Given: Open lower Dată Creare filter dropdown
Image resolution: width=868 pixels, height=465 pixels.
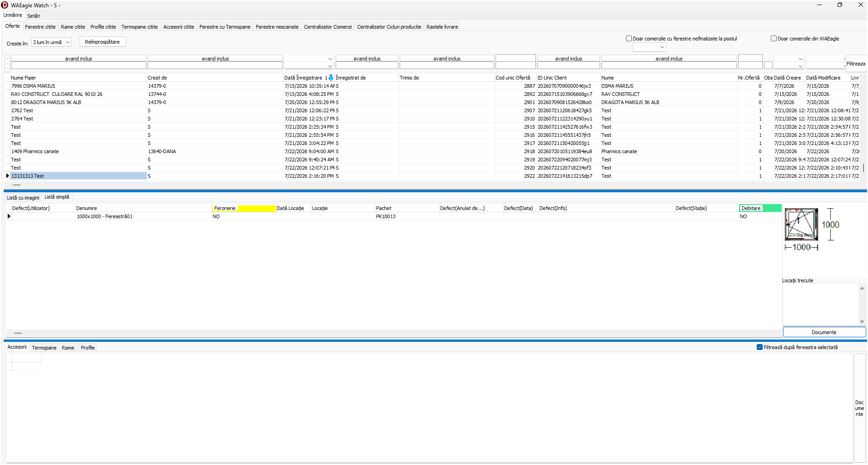Looking at the screenshot, I should tap(800, 66).
